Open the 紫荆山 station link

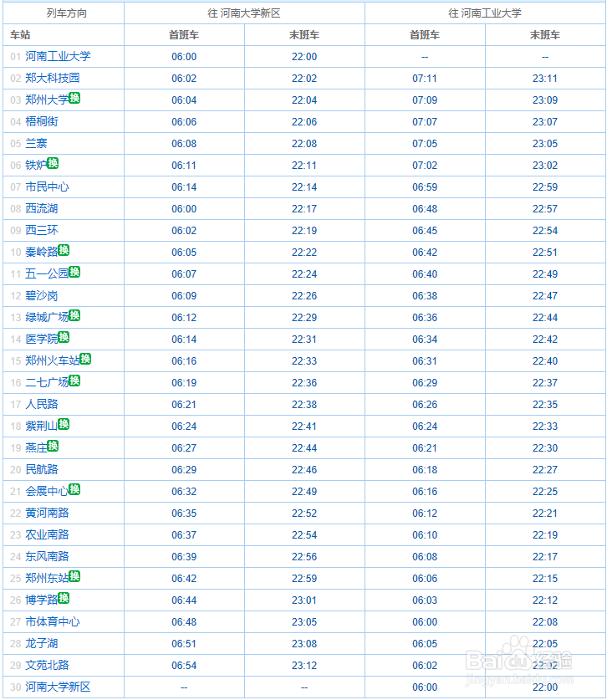tap(42, 427)
